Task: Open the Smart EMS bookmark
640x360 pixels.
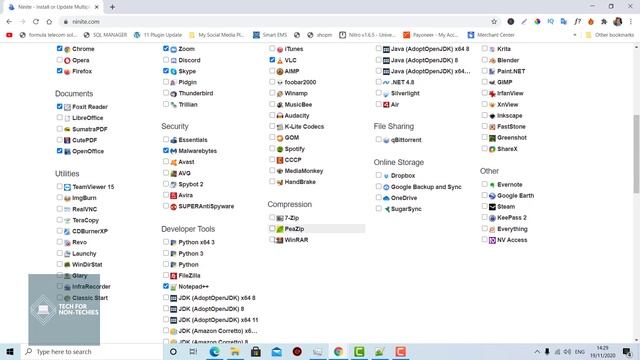Action: [270, 35]
